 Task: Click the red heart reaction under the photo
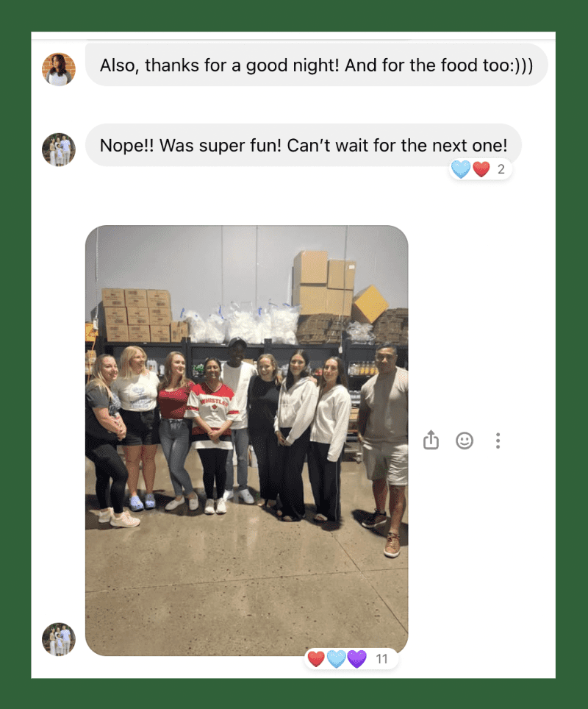point(316,658)
